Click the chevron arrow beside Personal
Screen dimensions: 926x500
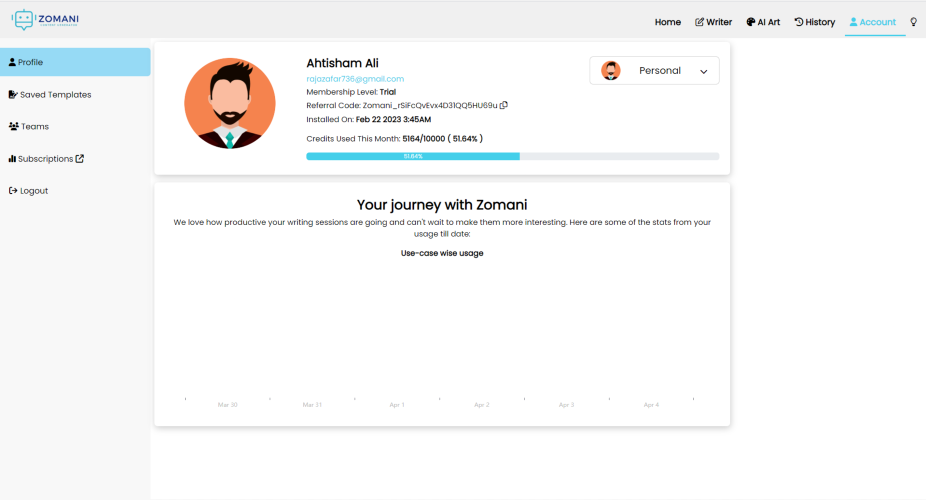(703, 71)
